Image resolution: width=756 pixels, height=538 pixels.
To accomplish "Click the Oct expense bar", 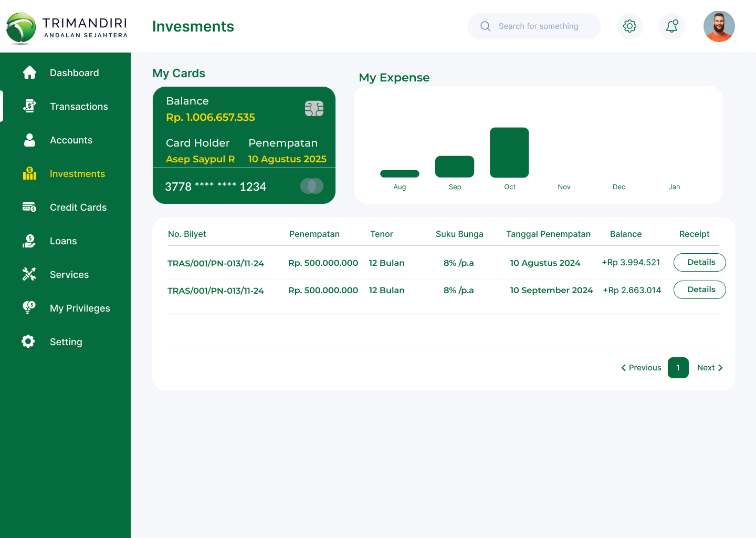I will (x=509, y=152).
